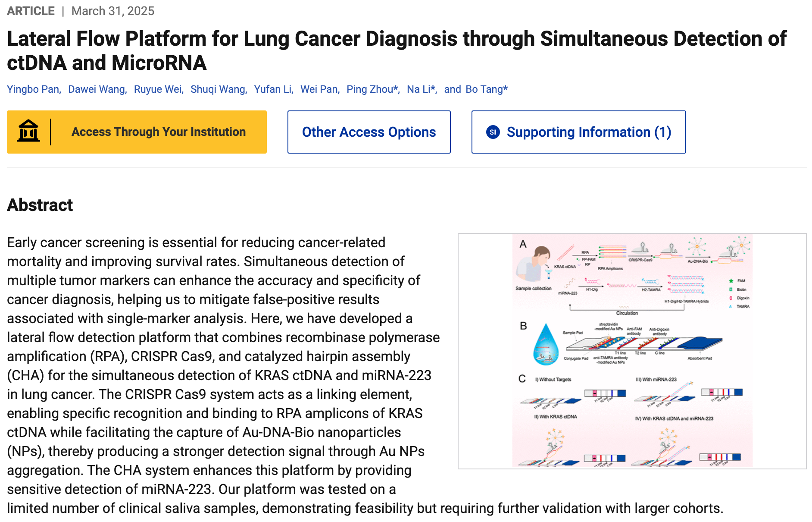
Task: Open author Yingbo Pan's profile
Action: click(x=33, y=89)
